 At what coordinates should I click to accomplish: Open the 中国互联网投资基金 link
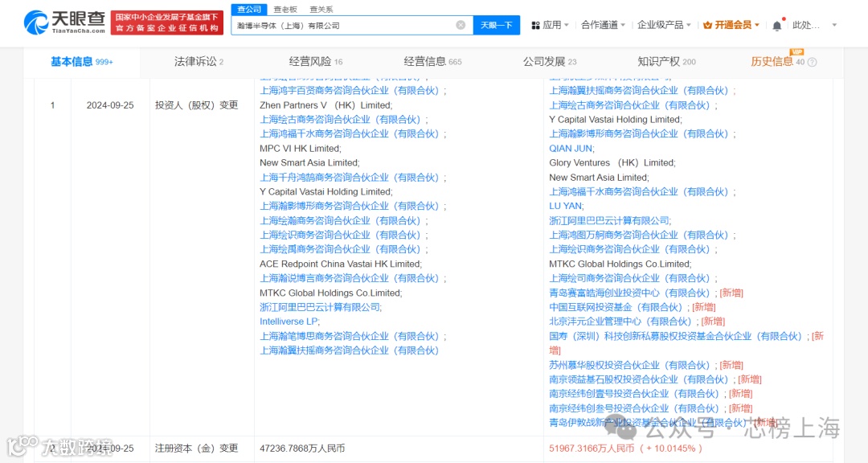tap(616, 307)
